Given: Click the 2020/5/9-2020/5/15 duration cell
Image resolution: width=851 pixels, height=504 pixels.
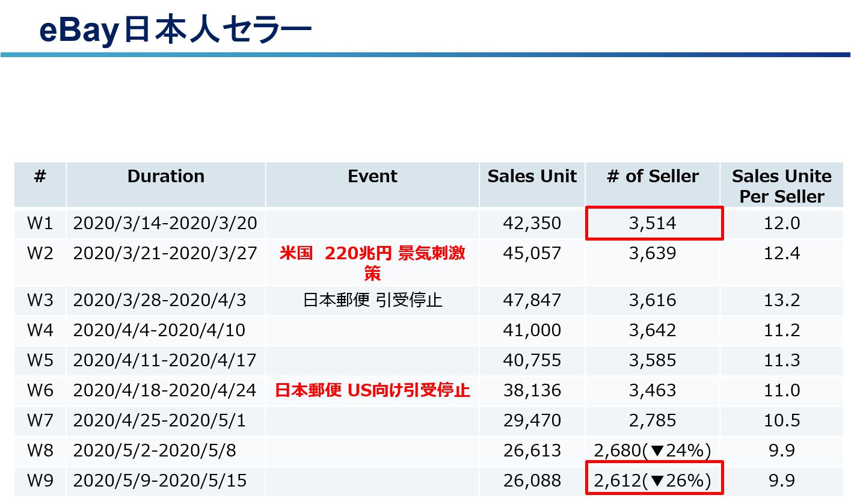Looking at the screenshot, I should [159, 481].
